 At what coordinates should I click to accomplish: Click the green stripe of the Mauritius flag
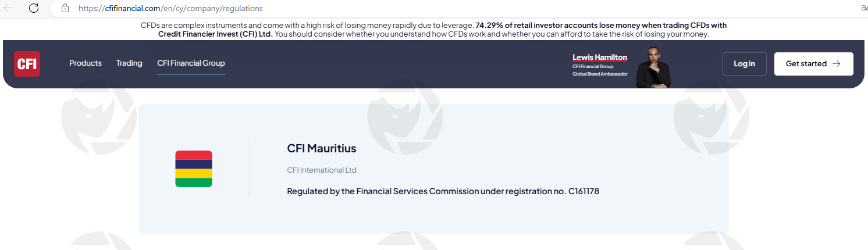[x=194, y=183]
